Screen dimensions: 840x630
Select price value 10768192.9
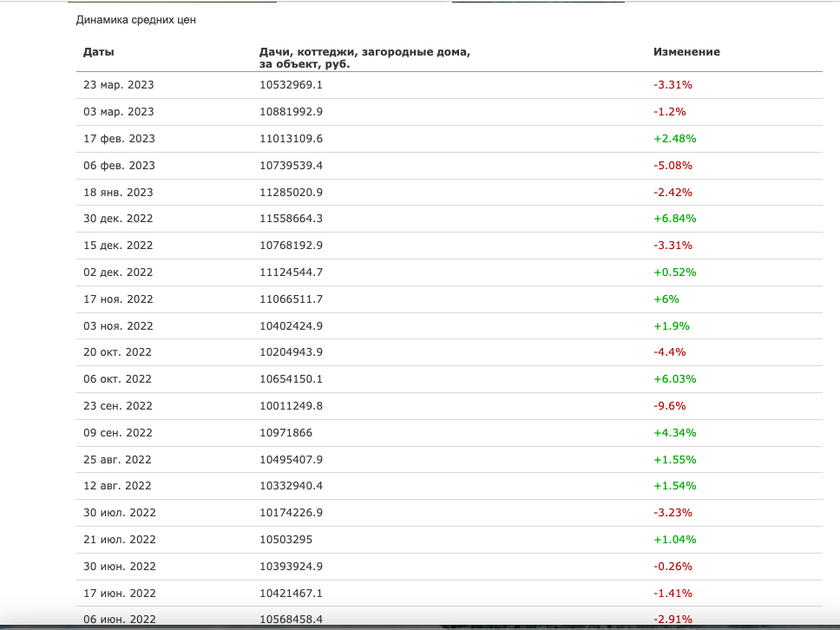(291, 245)
